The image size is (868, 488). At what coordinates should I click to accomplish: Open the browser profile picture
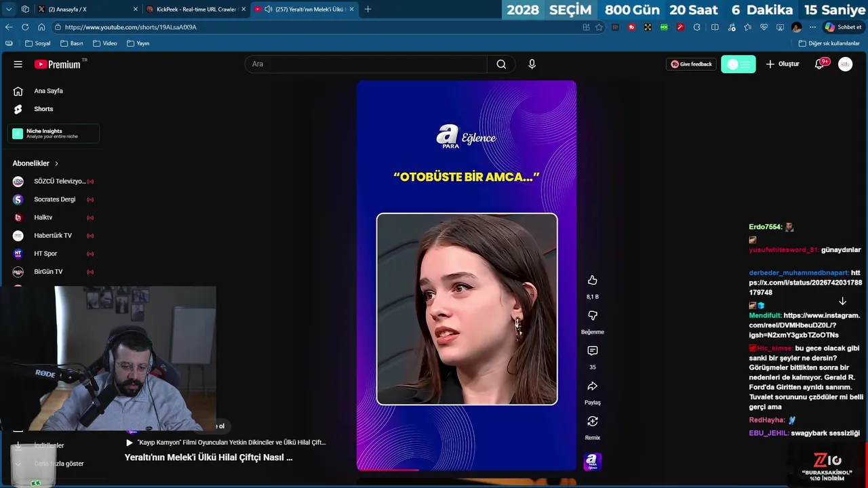point(796,27)
